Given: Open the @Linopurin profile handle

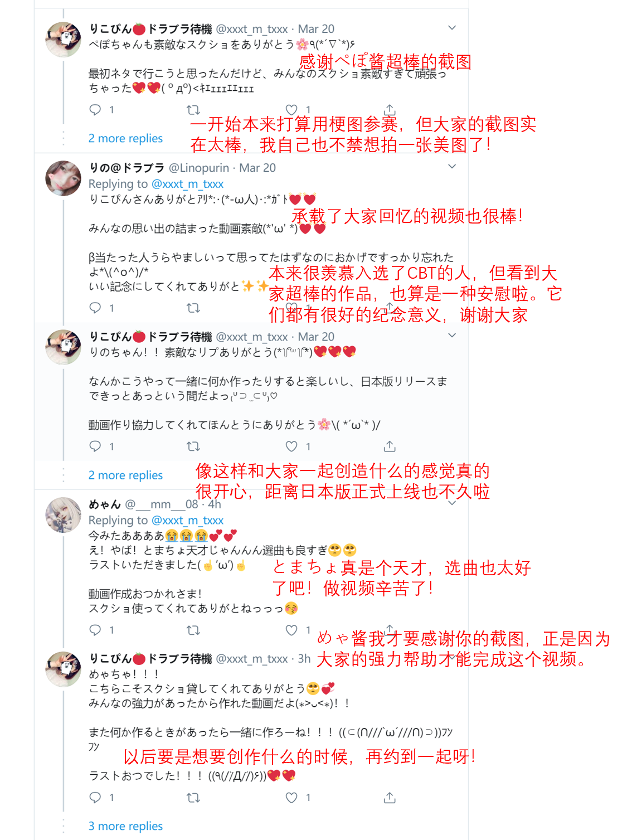Looking at the screenshot, I should pos(199,168).
